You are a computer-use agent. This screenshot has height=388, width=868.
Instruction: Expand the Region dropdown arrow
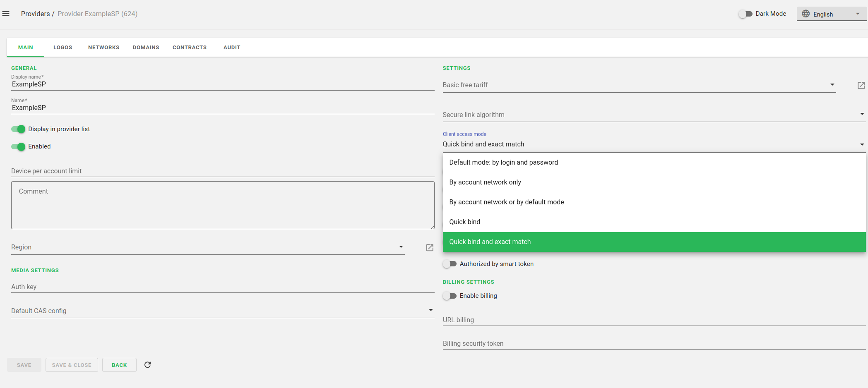pyautogui.click(x=401, y=247)
